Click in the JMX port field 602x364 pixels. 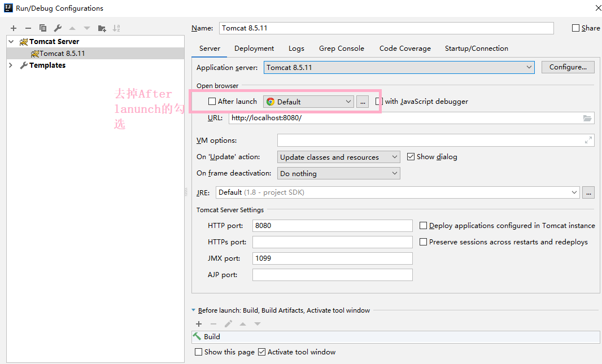[333, 258]
